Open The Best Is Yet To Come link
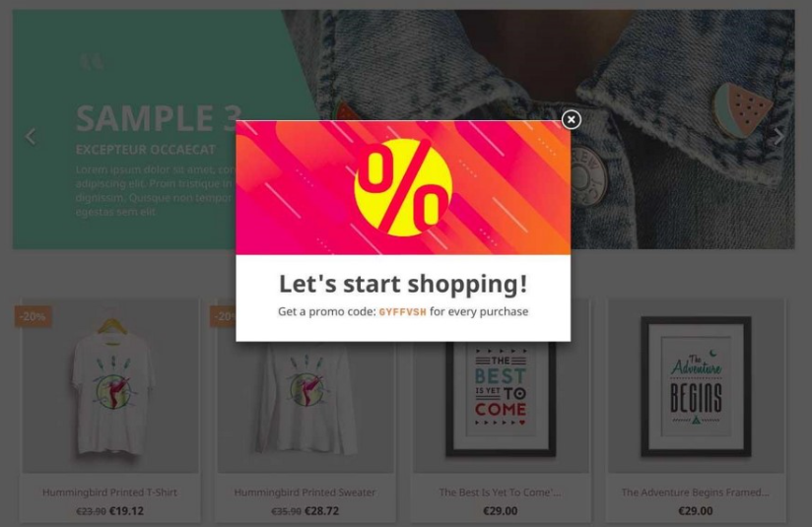812x527 pixels. [x=501, y=493]
